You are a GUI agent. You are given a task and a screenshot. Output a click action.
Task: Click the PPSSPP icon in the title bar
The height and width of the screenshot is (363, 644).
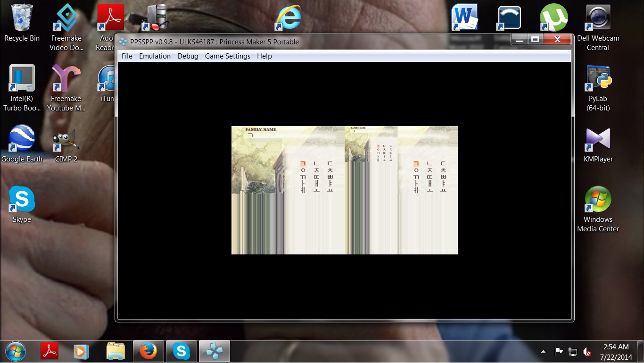point(123,42)
